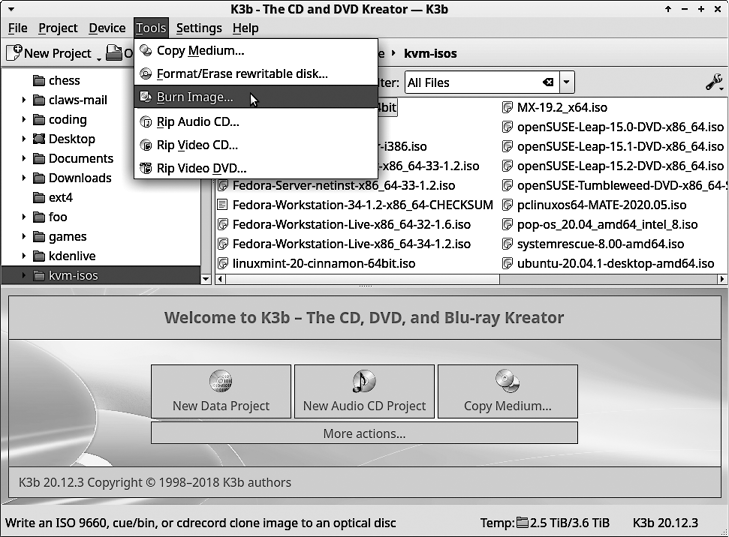729x537 pixels.
Task: Open the Settings menu
Action: (x=199, y=28)
